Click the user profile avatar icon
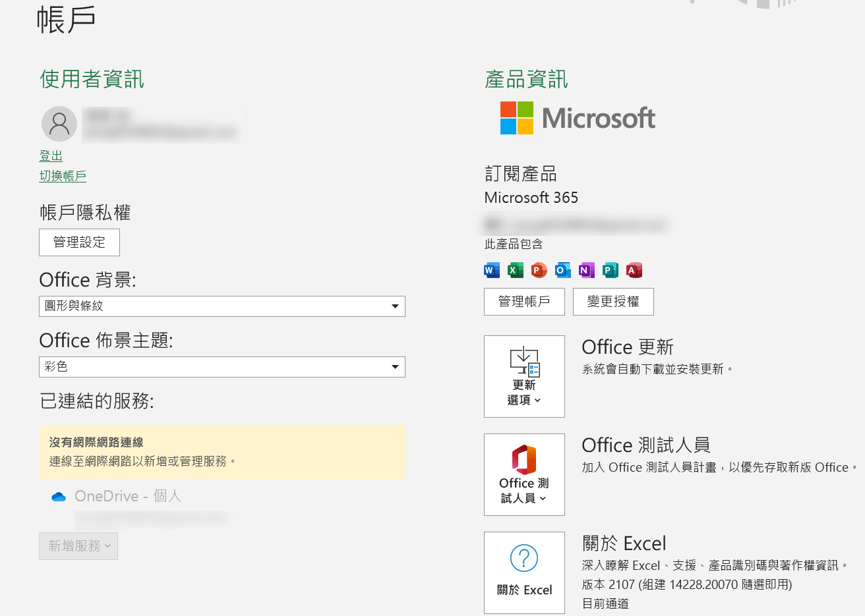Image resolution: width=865 pixels, height=616 pixels. 59,124
